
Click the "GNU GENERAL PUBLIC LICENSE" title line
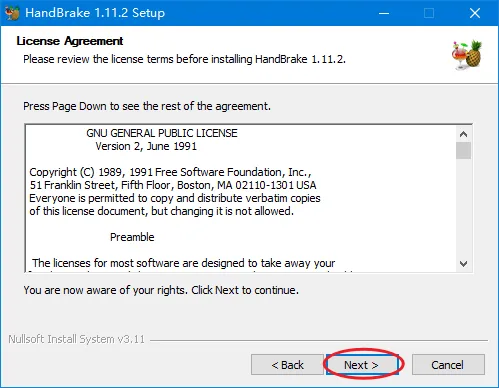[x=162, y=133]
